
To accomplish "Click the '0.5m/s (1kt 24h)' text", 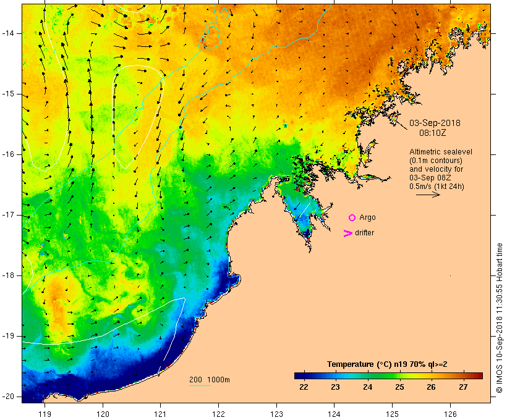I will [437, 187].
